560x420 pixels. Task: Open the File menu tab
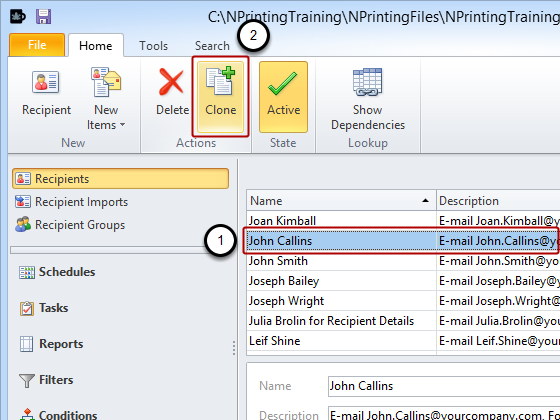pos(37,45)
